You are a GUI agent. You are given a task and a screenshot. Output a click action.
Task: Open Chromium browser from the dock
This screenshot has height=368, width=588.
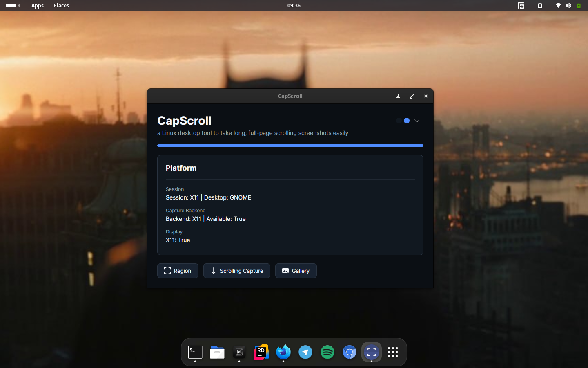tap(350, 352)
